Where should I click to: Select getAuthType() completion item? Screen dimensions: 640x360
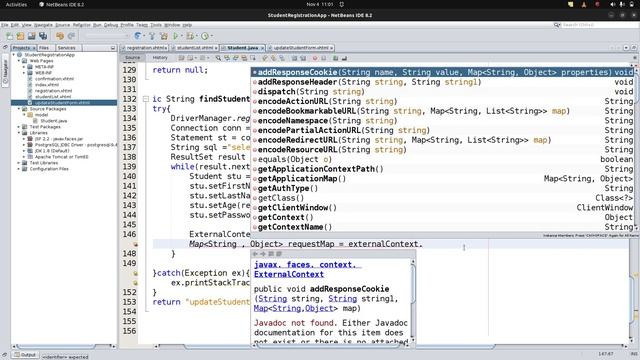(443, 189)
